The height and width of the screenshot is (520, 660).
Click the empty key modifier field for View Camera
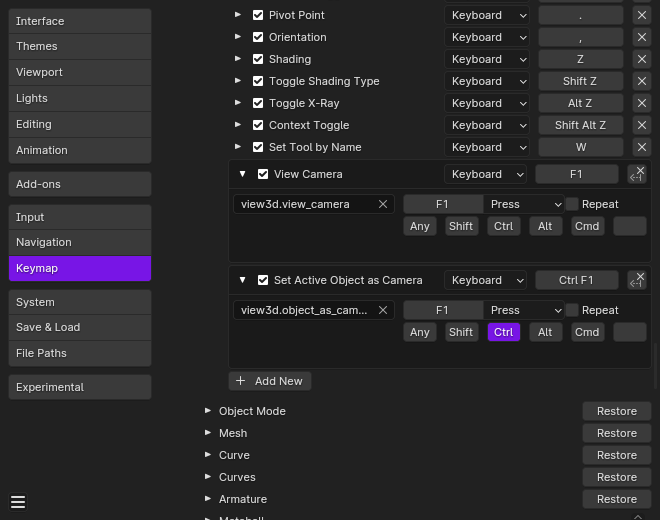tap(630, 226)
